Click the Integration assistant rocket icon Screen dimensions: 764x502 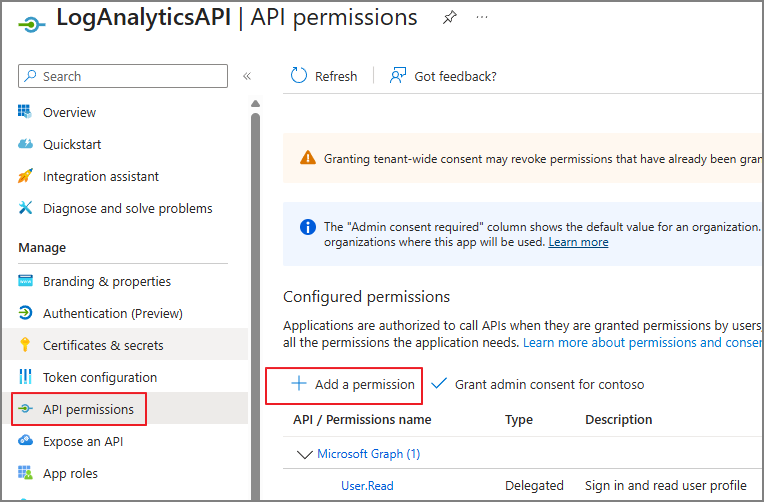click(25, 175)
